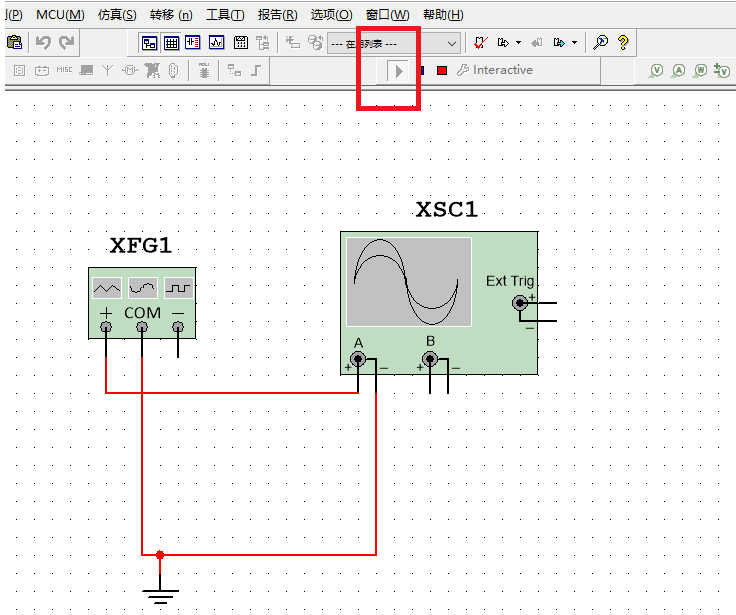736x615 pixels.
Task: Run electrical rules check icon
Action: click(480, 43)
